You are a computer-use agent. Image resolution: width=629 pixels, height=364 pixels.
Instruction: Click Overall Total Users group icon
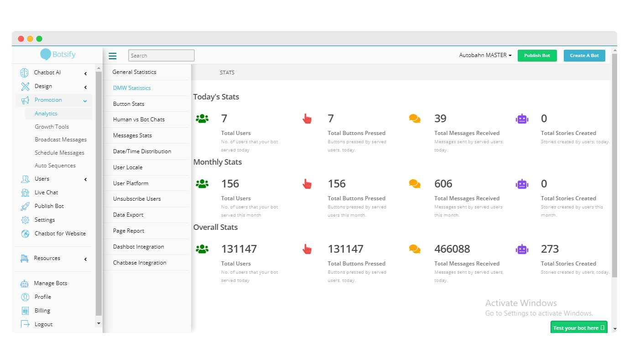coord(202,249)
